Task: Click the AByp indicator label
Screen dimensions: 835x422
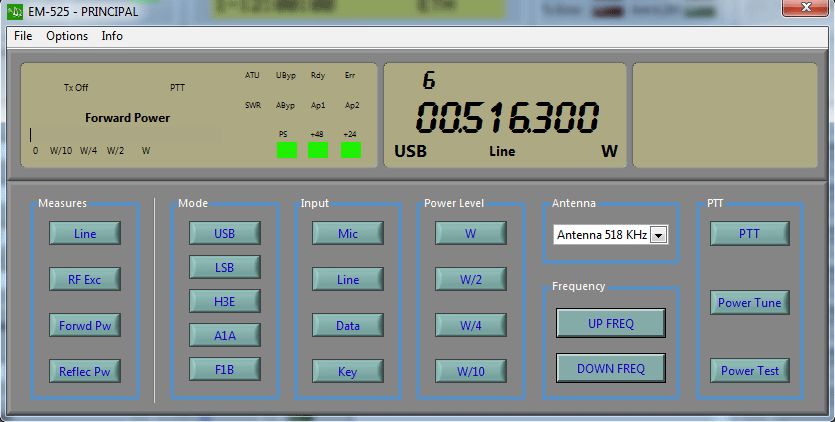Action: [x=285, y=105]
